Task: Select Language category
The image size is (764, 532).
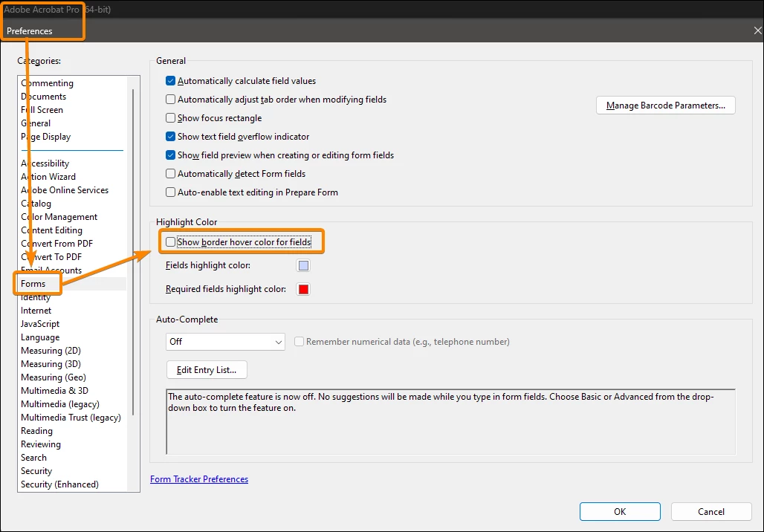Action: tap(40, 337)
